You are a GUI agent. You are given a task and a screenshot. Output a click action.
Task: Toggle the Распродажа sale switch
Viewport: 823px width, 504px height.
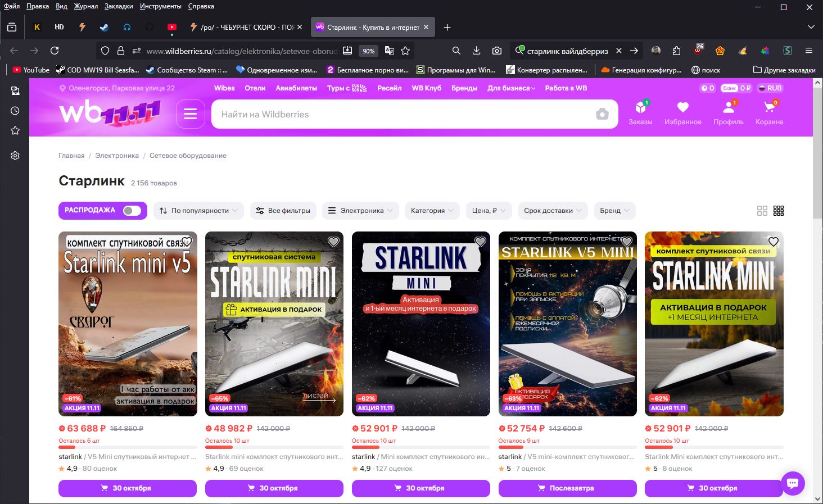tap(132, 211)
